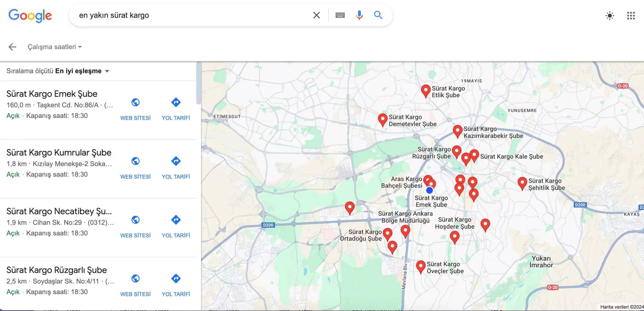Open the on-screen keyboard input tool
This screenshot has width=644, height=311.
tap(340, 15)
